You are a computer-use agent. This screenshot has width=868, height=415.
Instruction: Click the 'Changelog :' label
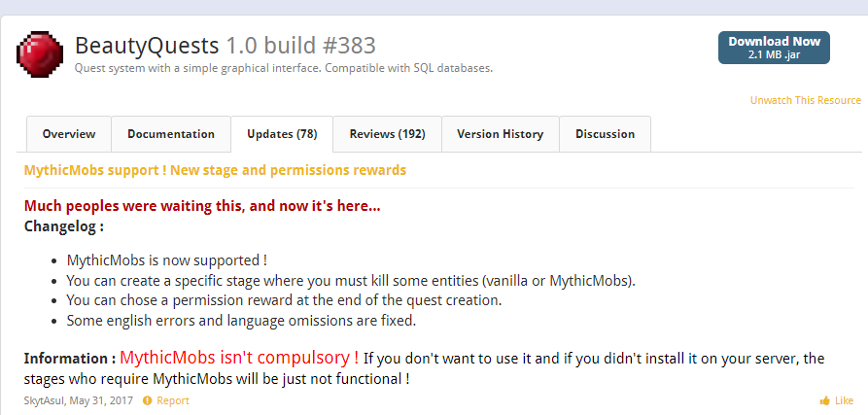tap(63, 226)
